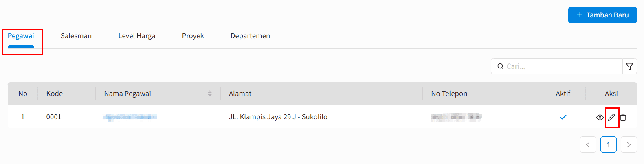Switch to the Salesman tab
Screen dimensions: 644x164
pyautogui.click(x=76, y=36)
